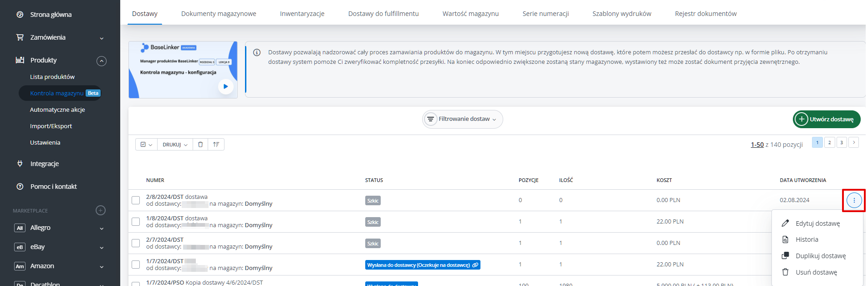Image resolution: width=868 pixels, height=286 pixels.
Task: Click the Pomoc i kontakt question icon
Action: pyautogui.click(x=20, y=187)
